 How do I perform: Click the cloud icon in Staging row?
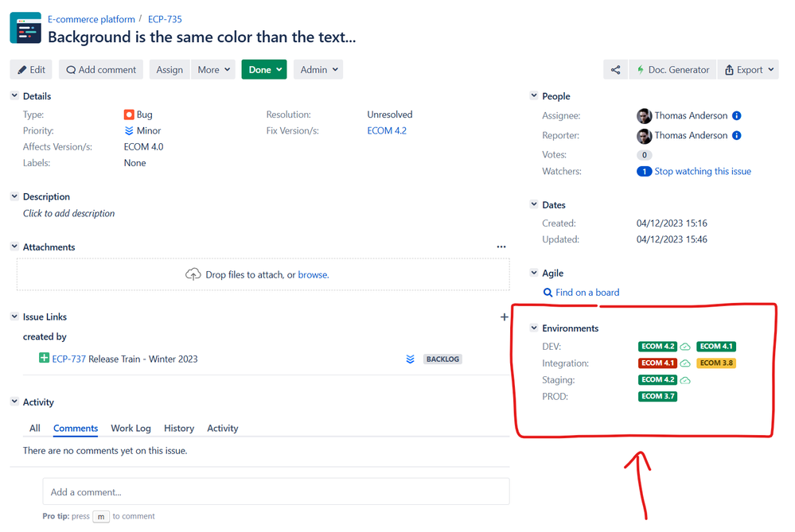685,380
